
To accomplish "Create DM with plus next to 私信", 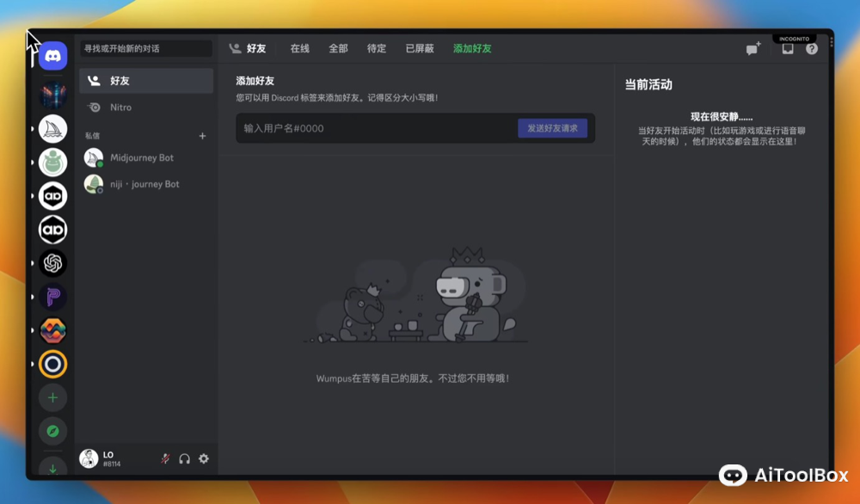I will tap(202, 135).
